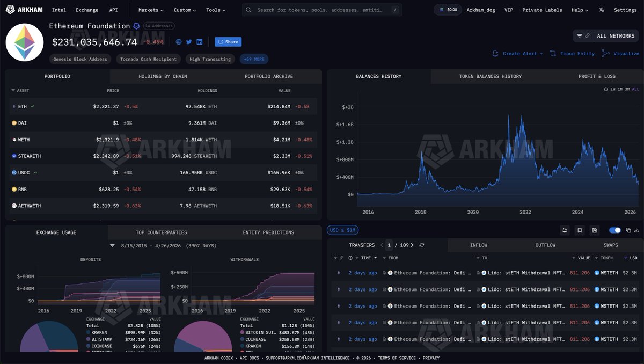Open the ALL NETWORKS selector
This screenshot has height=364, width=644.
tap(616, 36)
